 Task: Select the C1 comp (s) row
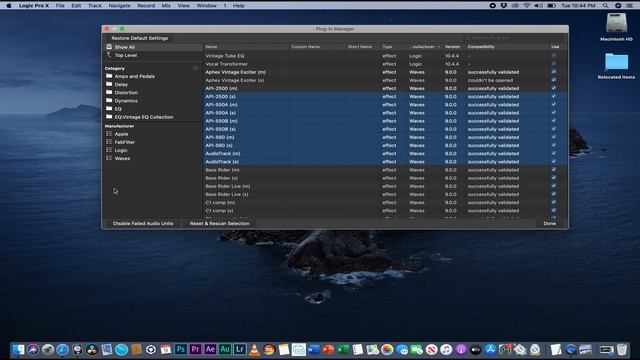pyautogui.click(x=385, y=211)
